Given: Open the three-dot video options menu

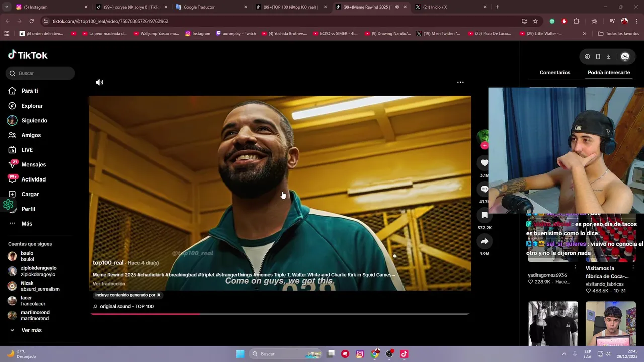Looking at the screenshot, I should 460,82.
